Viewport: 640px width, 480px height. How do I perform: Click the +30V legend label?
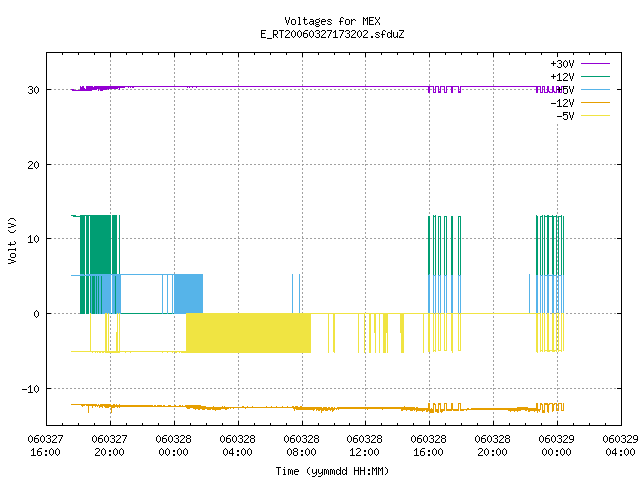pyautogui.click(x=562, y=64)
